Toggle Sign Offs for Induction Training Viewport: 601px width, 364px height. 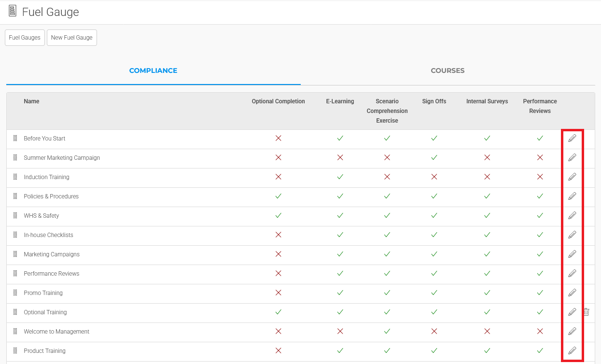tap(434, 177)
